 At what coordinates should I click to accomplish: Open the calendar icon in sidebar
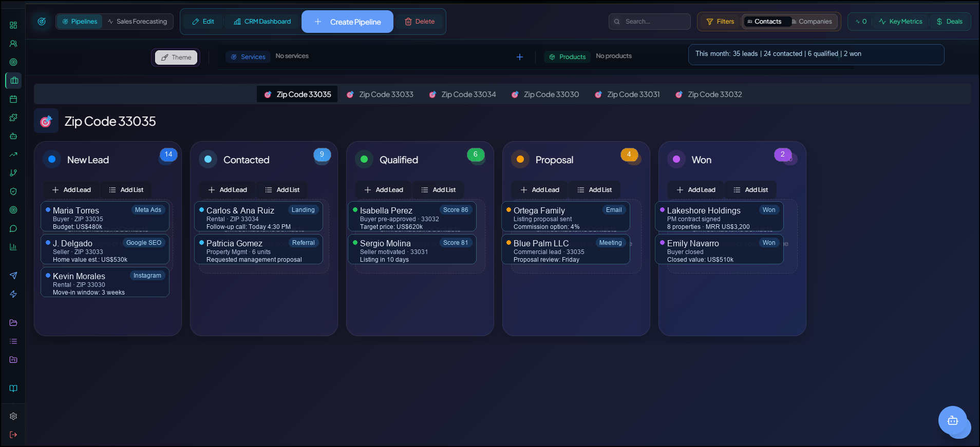pos(13,99)
